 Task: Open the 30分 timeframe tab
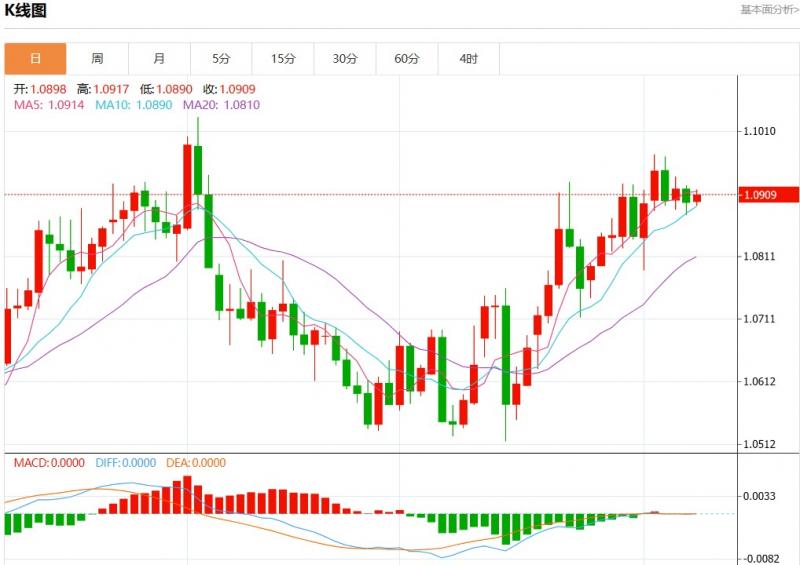(x=345, y=59)
